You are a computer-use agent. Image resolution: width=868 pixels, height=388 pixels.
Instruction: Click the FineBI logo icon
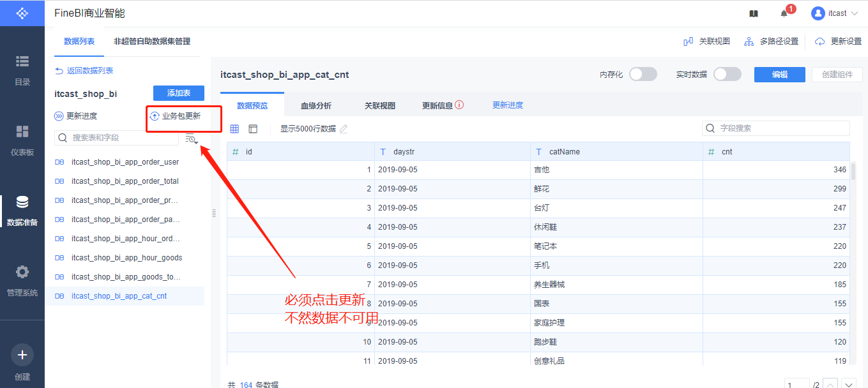point(22,13)
